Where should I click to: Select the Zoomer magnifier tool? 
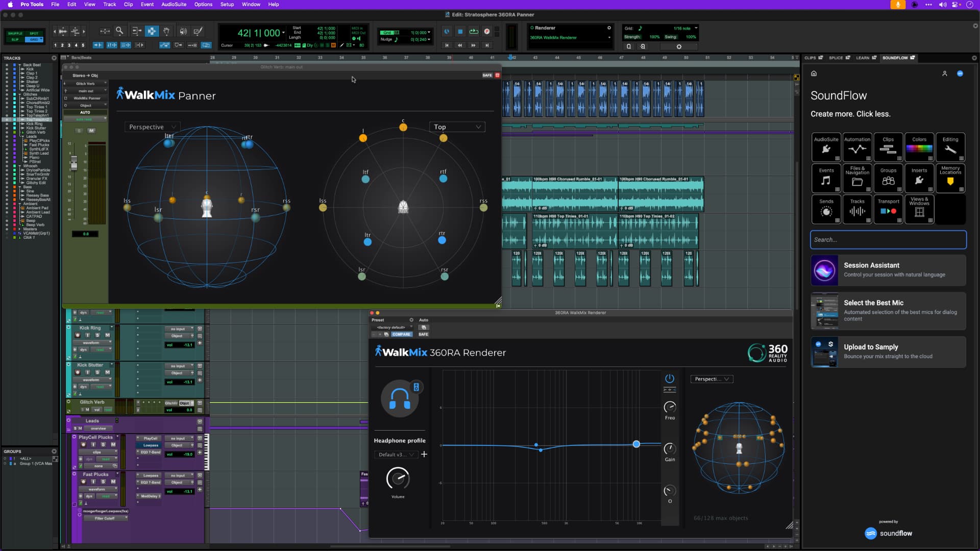coord(120,31)
